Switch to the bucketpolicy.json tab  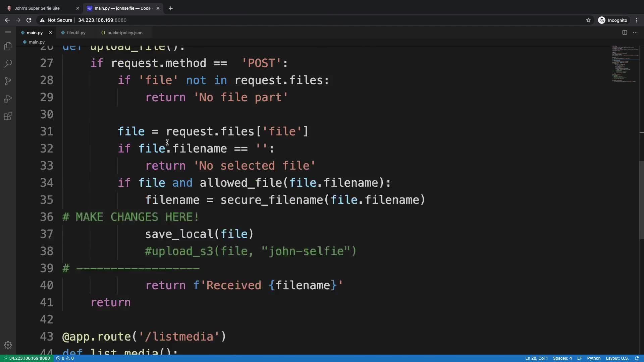pos(124,33)
